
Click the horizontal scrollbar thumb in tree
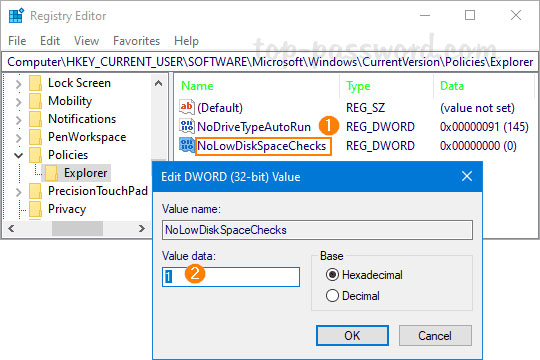click(x=77, y=228)
